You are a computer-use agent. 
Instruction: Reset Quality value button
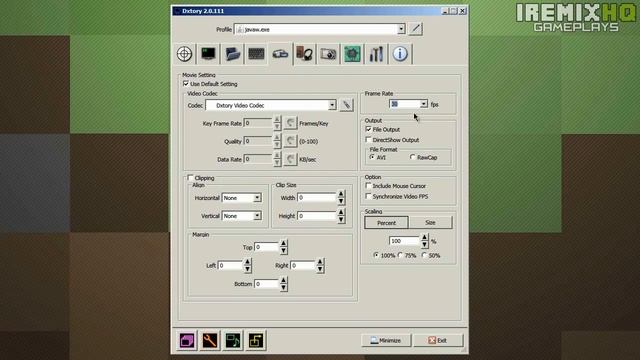[290, 141]
